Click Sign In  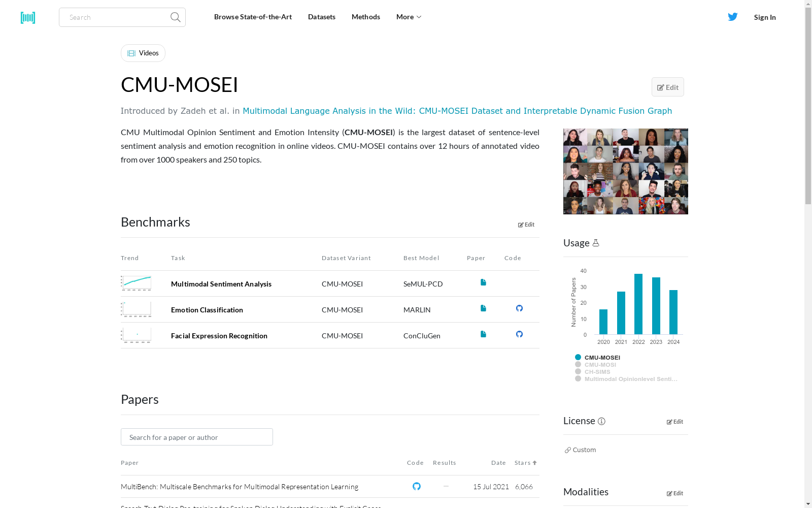[x=765, y=17]
